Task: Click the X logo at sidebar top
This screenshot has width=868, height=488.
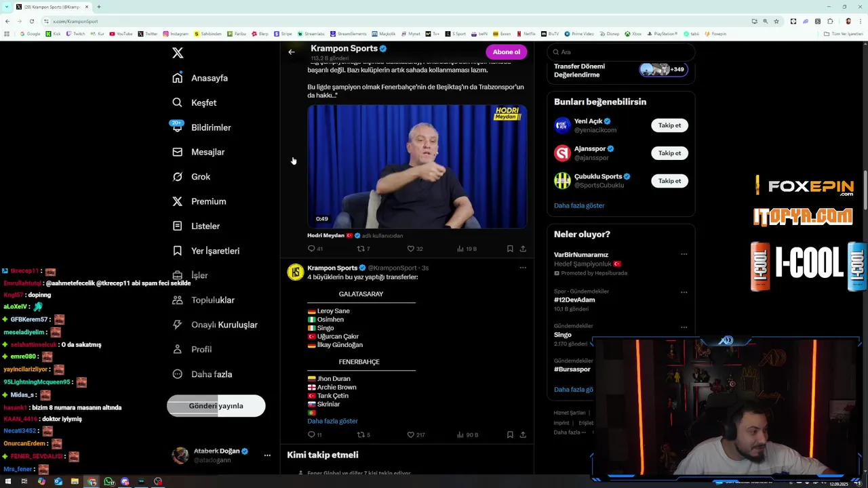Action: [x=178, y=53]
